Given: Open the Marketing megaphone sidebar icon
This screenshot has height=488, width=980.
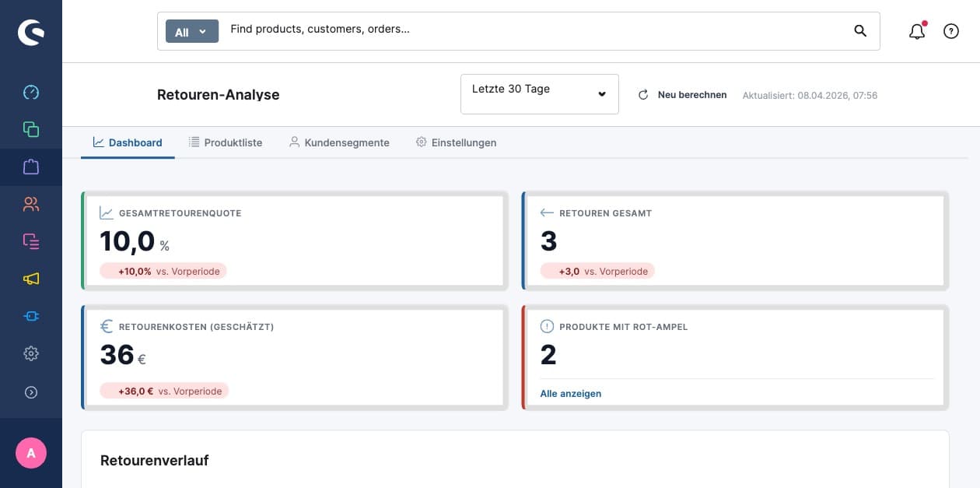Looking at the screenshot, I should coord(31,279).
